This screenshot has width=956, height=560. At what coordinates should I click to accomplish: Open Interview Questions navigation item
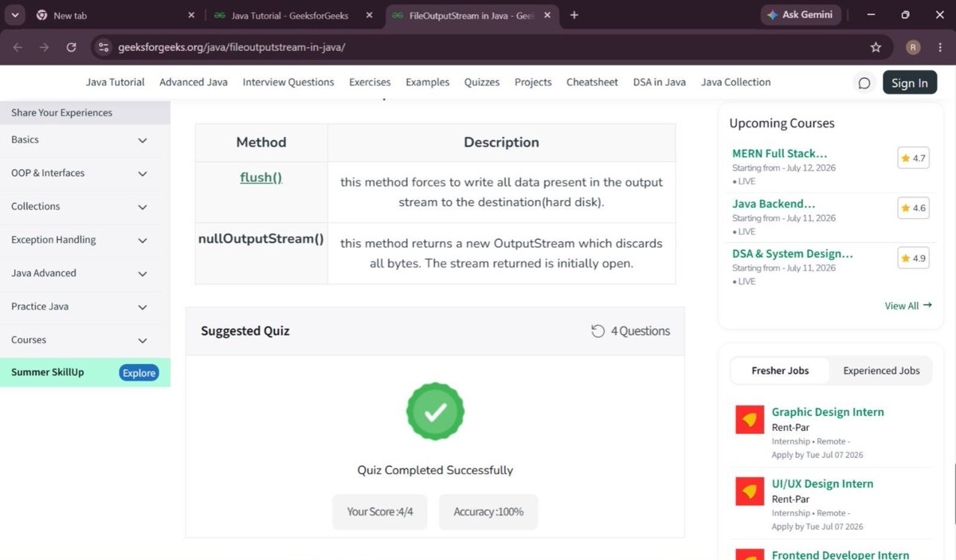coord(288,82)
